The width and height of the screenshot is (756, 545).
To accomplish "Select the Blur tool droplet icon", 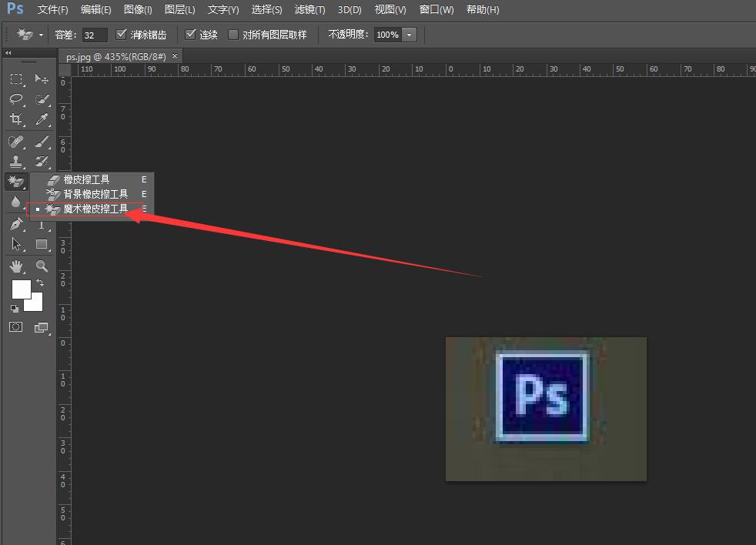I will click(16, 202).
